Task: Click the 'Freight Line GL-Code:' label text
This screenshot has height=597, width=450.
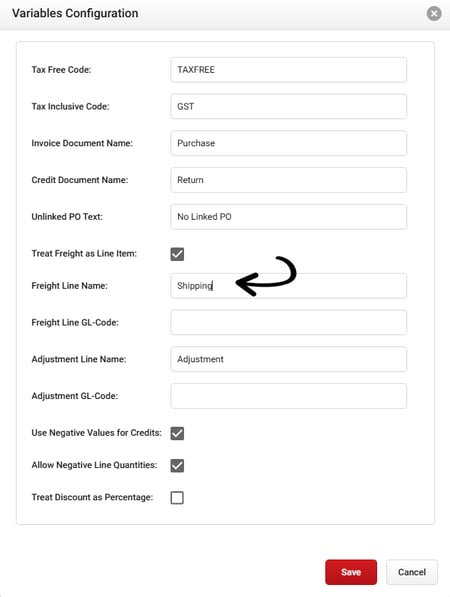Action: pyautogui.click(x=75, y=322)
